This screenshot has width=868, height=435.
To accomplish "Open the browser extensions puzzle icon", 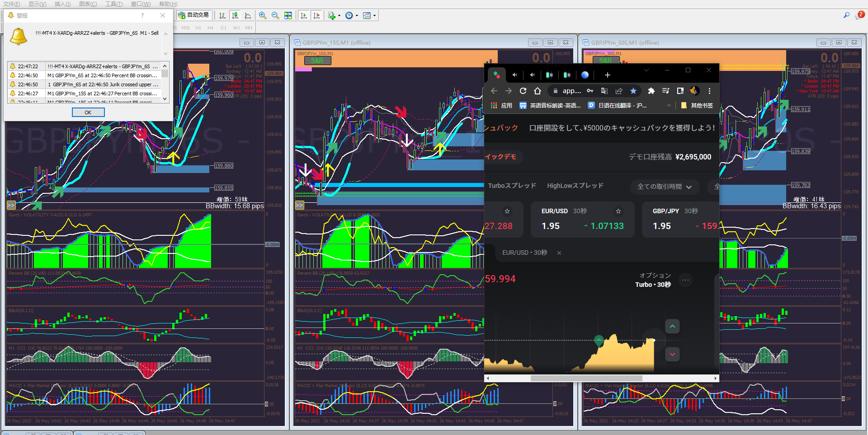I will pos(651,91).
